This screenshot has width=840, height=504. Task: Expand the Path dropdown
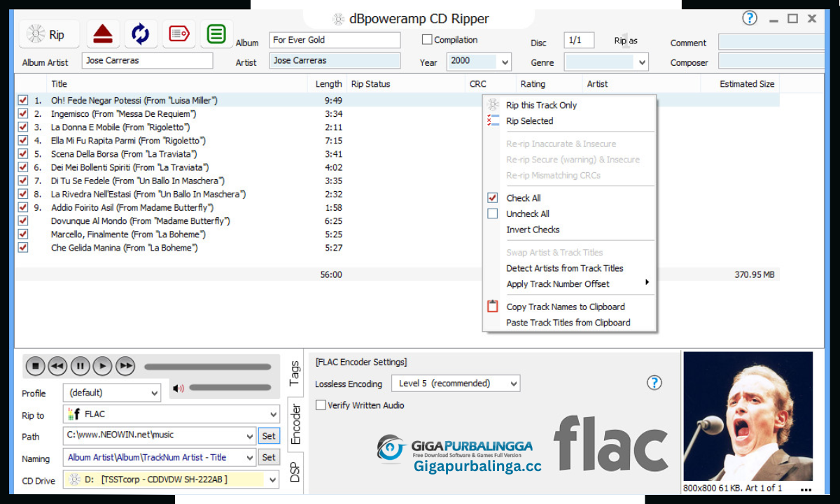249,436
